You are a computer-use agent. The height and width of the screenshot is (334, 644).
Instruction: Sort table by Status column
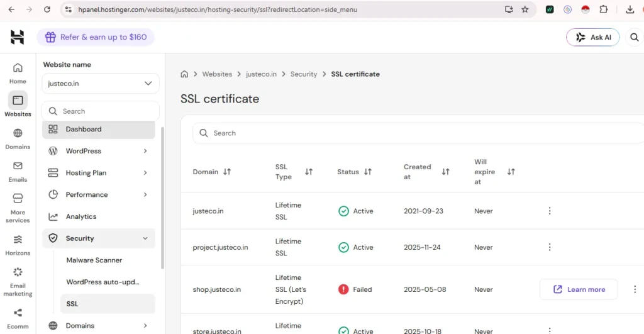pyautogui.click(x=368, y=172)
